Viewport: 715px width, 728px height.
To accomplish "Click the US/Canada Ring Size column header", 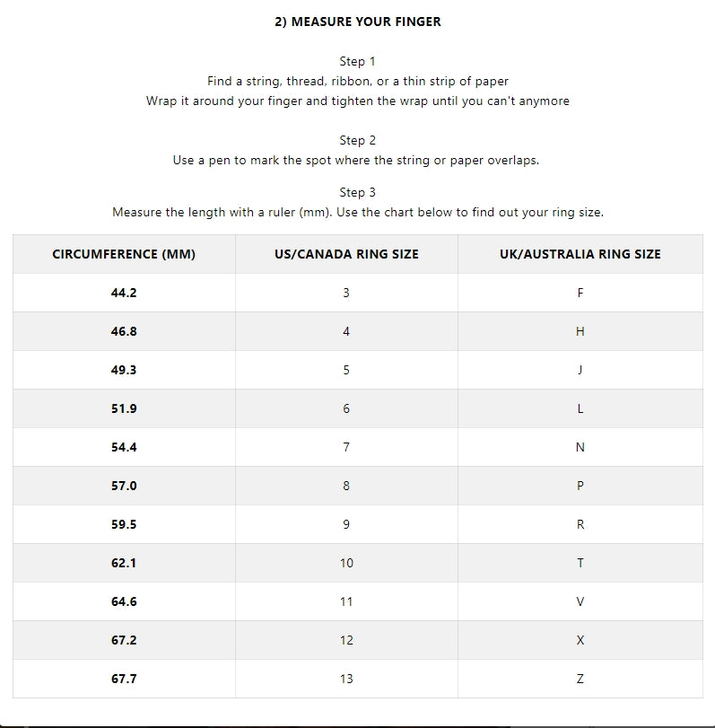I will tap(346, 254).
